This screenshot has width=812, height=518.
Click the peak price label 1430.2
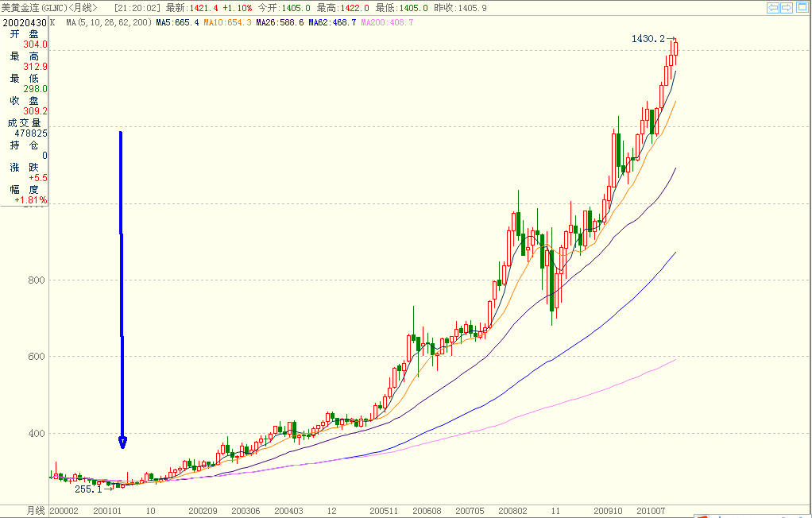pos(648,39)
